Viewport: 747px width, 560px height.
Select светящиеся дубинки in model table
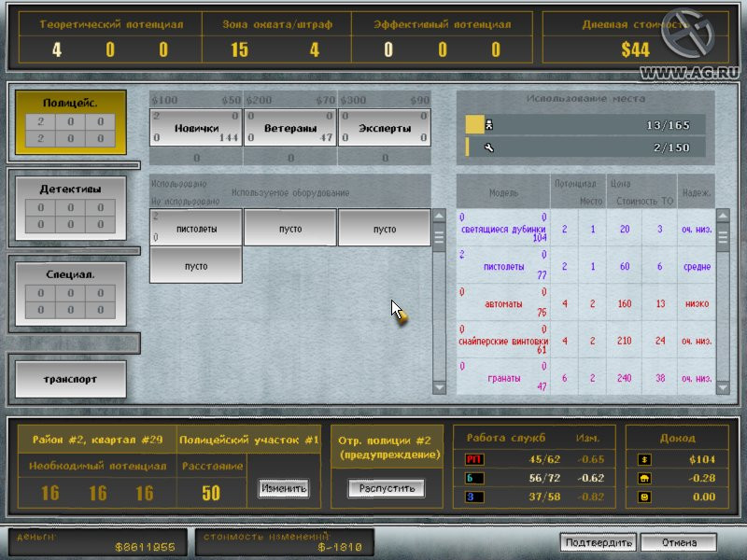click(586, 228)
